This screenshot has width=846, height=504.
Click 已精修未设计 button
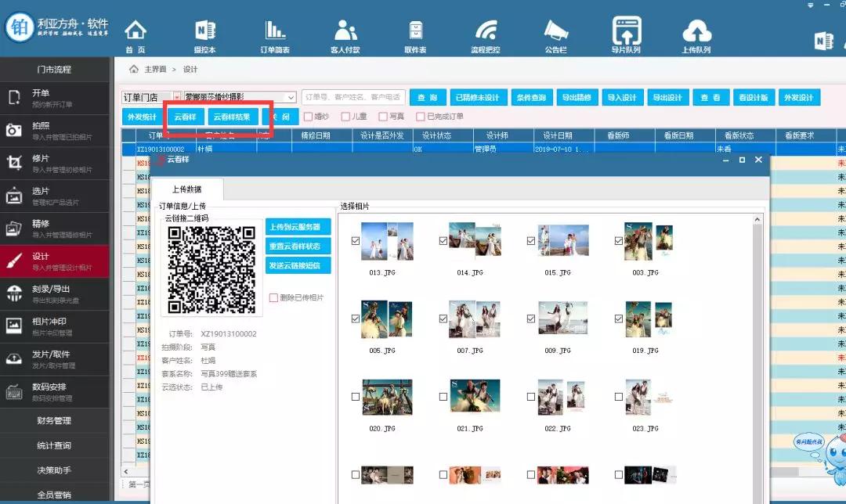pyautogui.click(x=478, y=98)
